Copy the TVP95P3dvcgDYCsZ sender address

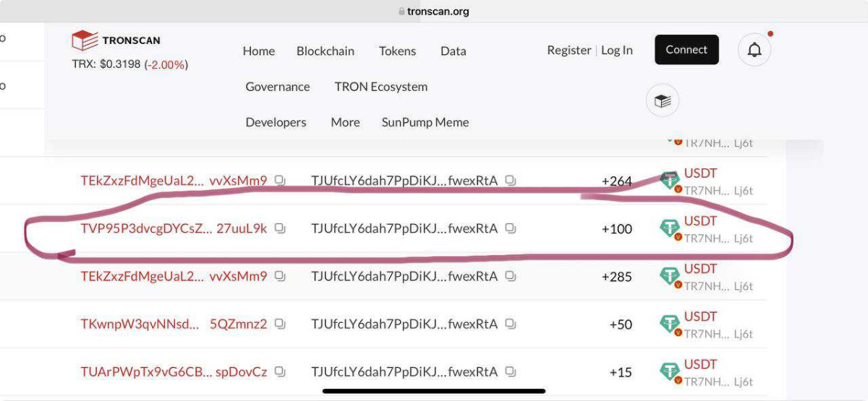click(280, 228)
